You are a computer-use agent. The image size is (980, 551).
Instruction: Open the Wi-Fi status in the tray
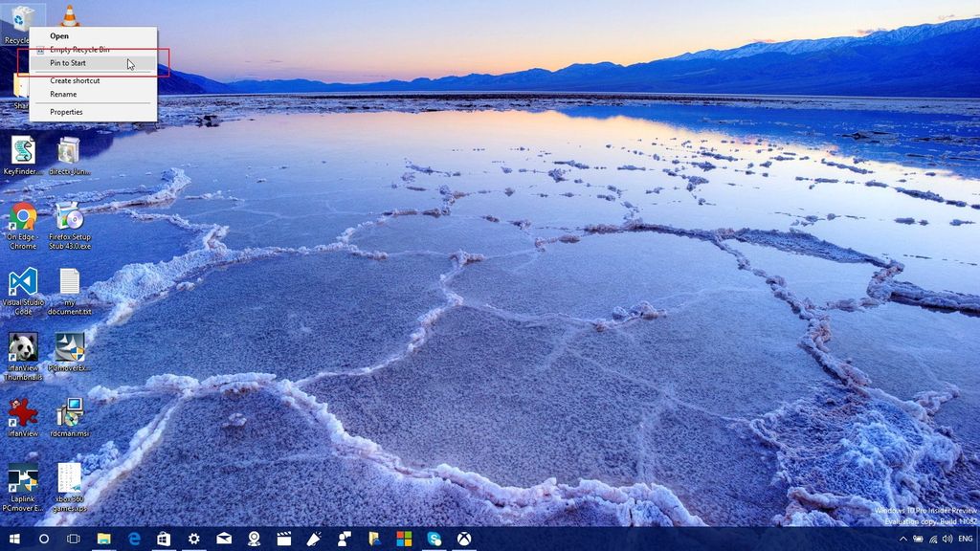932,539
